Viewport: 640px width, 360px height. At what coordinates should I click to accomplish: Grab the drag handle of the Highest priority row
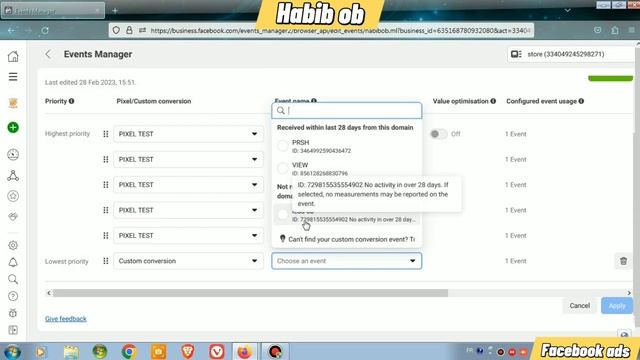(x=106, y=134)
